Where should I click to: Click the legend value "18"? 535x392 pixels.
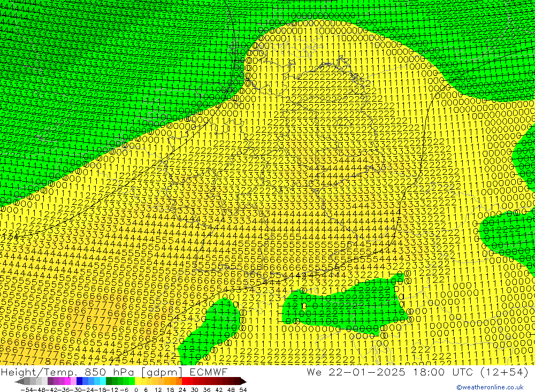click(170, 390)
